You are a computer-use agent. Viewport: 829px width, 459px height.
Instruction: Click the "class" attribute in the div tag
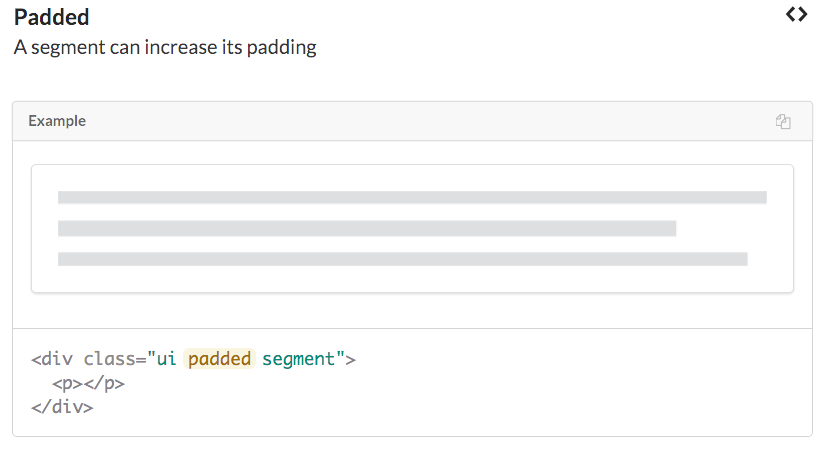[x=109, y=358]
